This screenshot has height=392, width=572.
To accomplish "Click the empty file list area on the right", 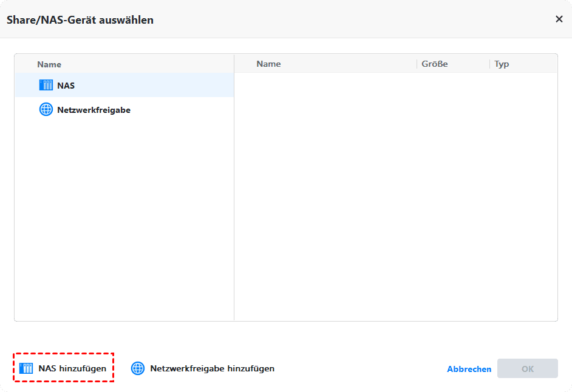I will [395, 194].
